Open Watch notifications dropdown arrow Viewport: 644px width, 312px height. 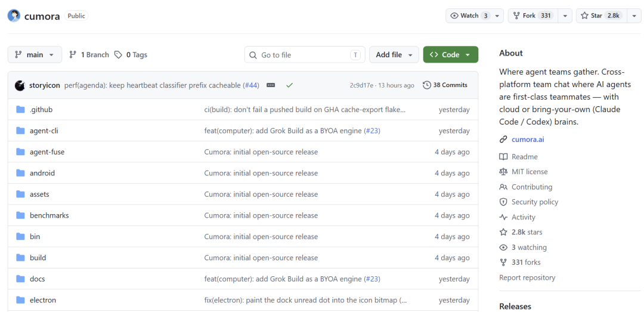pos(497,16)
